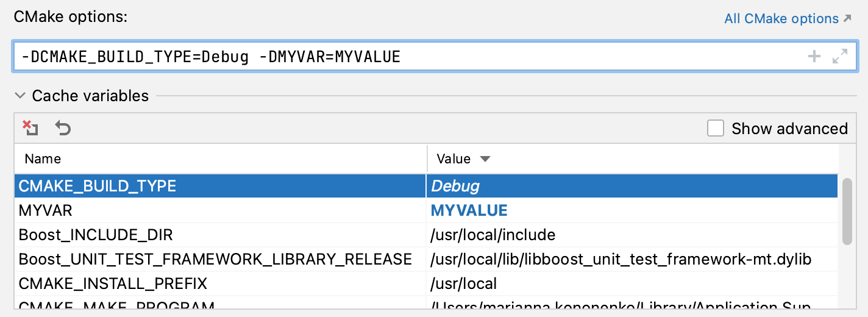Sort by the Name column header

click(221, 159)
